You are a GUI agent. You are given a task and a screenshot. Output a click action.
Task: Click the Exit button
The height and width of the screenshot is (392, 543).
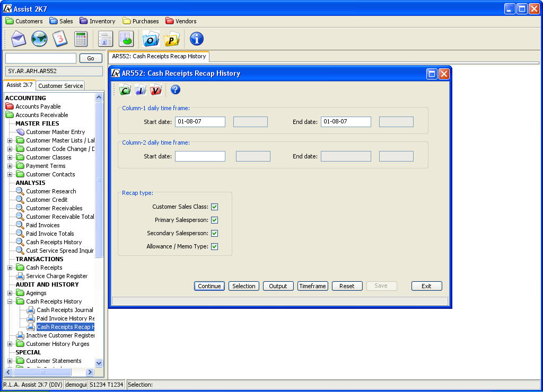coord(426,286)
